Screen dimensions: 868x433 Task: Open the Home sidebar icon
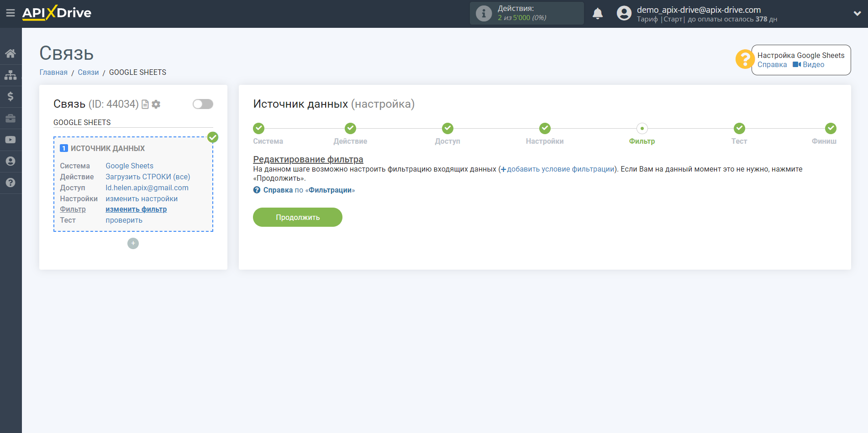point(11,53)
